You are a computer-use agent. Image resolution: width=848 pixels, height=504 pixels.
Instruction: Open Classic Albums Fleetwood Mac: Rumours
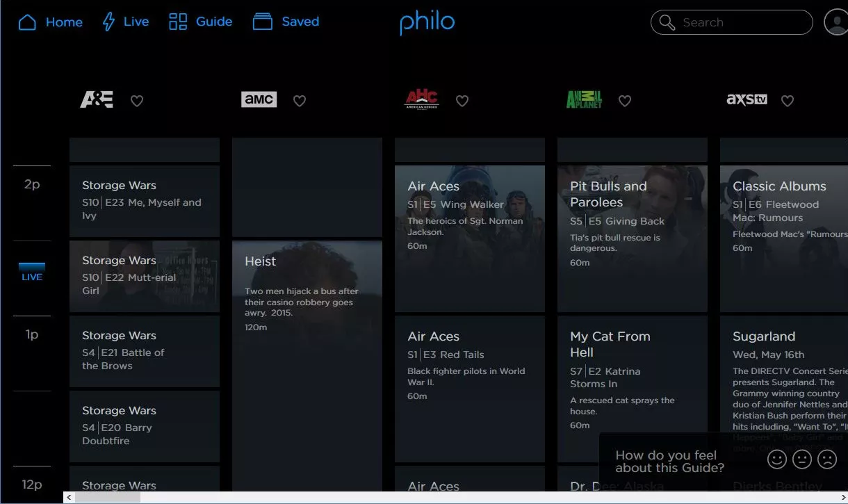(x=784, y=238)
